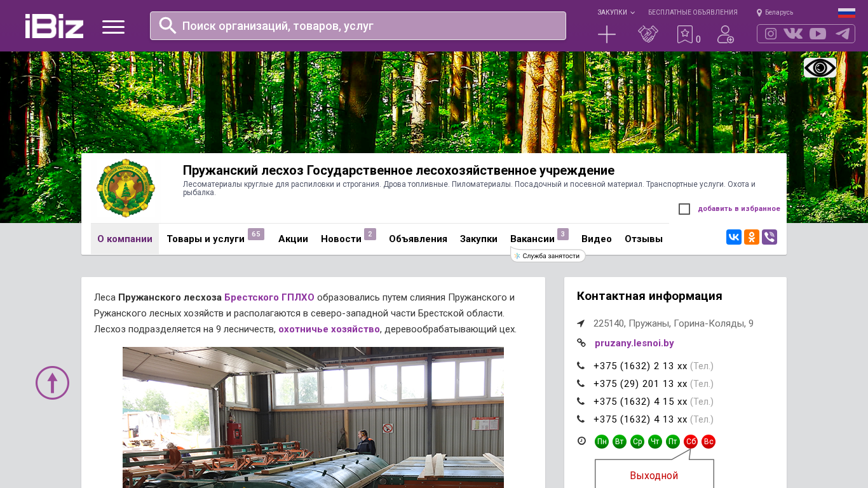Select the Сб weekday circle
This screenshot has height=488, width=868.
691,442
